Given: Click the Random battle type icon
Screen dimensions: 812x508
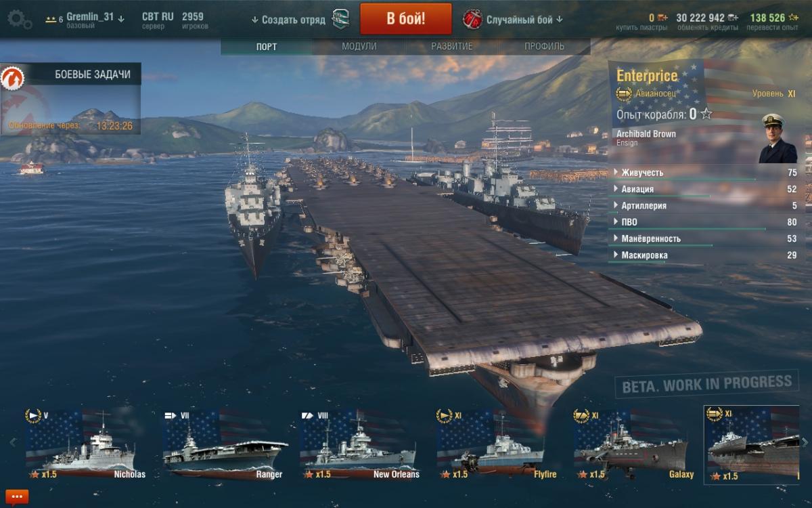Looking at the screenshot, I should pos(472,19).
